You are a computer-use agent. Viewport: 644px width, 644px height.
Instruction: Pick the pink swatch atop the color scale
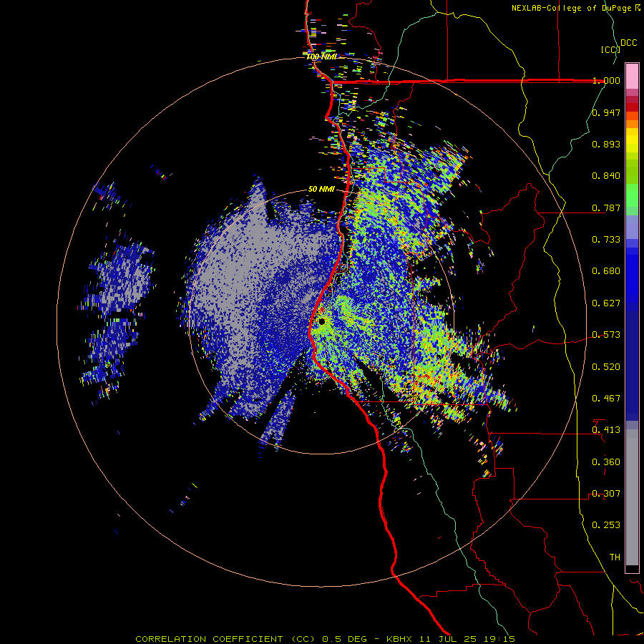(x=632, y=76)
